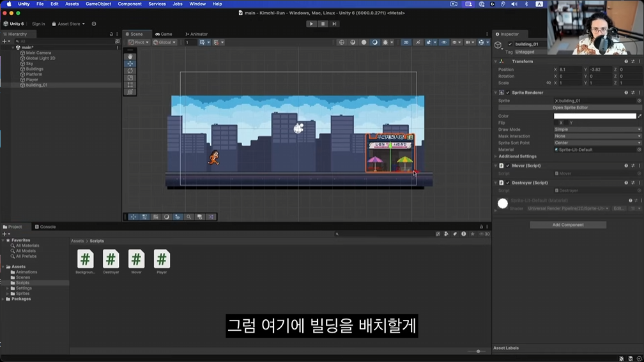The height and width of the screenshot is (362, 644).
Task: Open Transform component help icon
Action: pyautogui.click(x=626, y=61)
